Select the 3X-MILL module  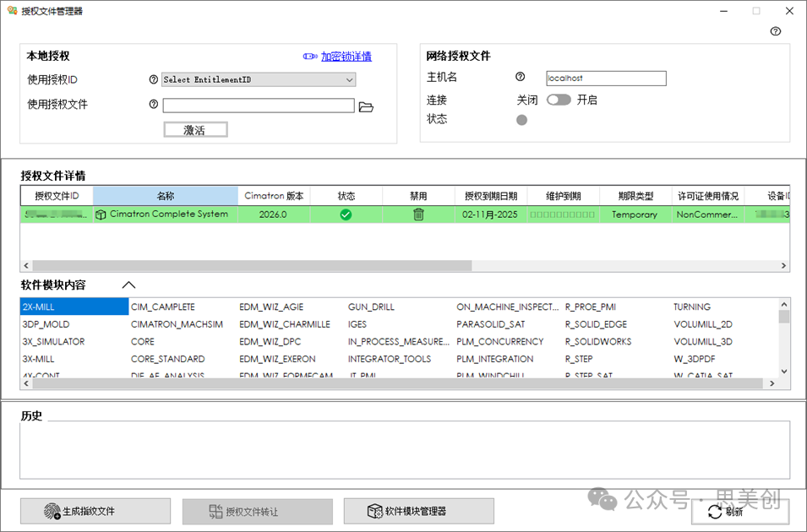click(x=38, y=359)
